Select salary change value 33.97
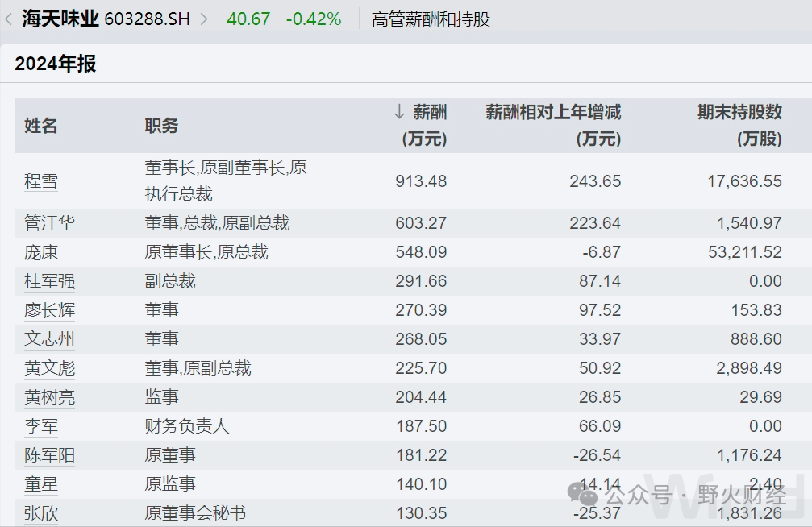This screenshot has height=527, width=812. (600, 339)
